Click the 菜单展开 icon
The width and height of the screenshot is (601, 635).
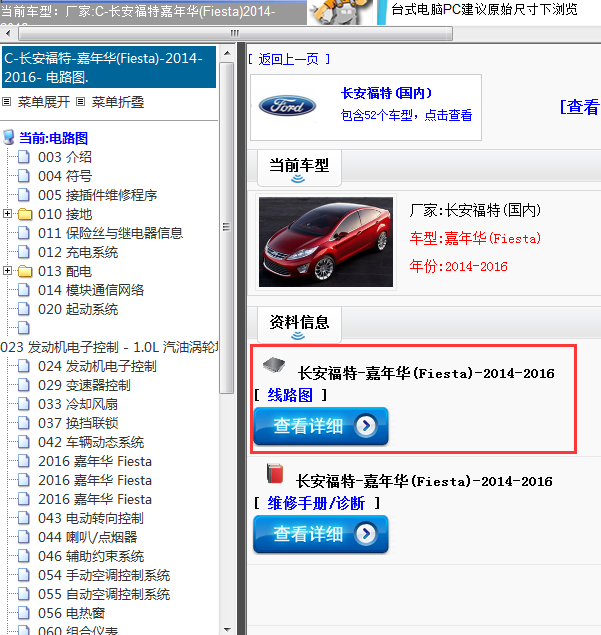[x=6, y=102]
